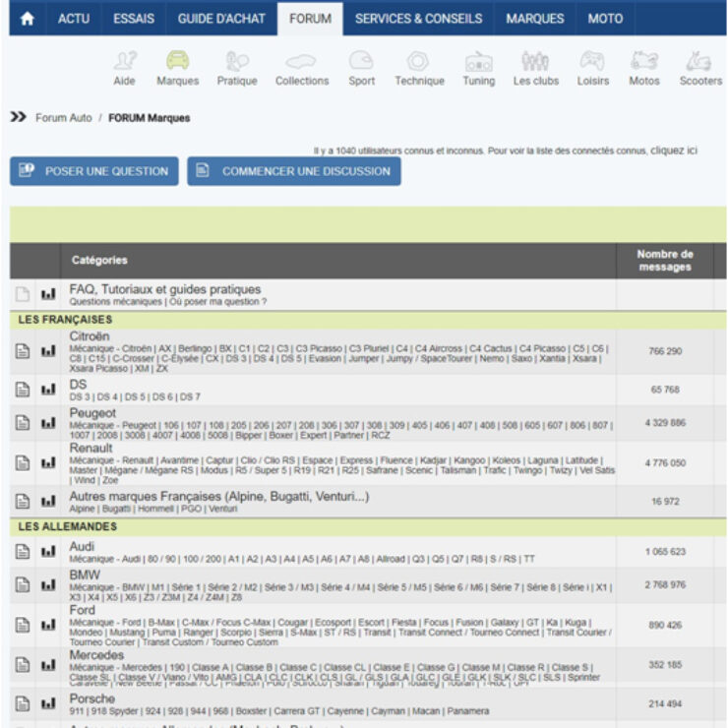Click the stats icon in FAQ Tutoriaux row

tap(48, 294)
